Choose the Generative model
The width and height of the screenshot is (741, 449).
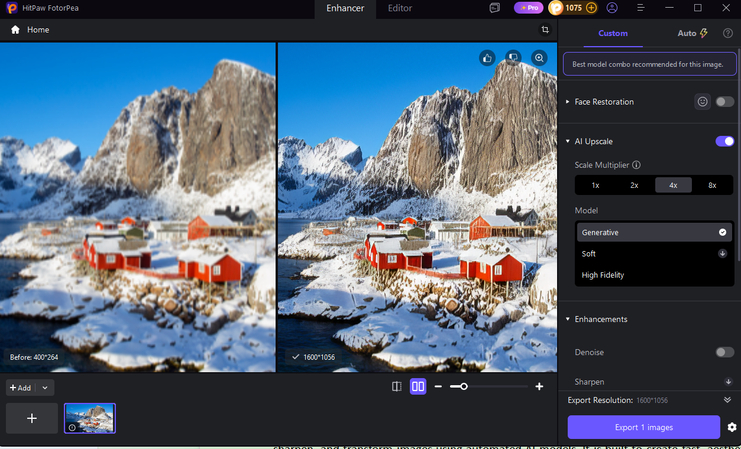654,233
